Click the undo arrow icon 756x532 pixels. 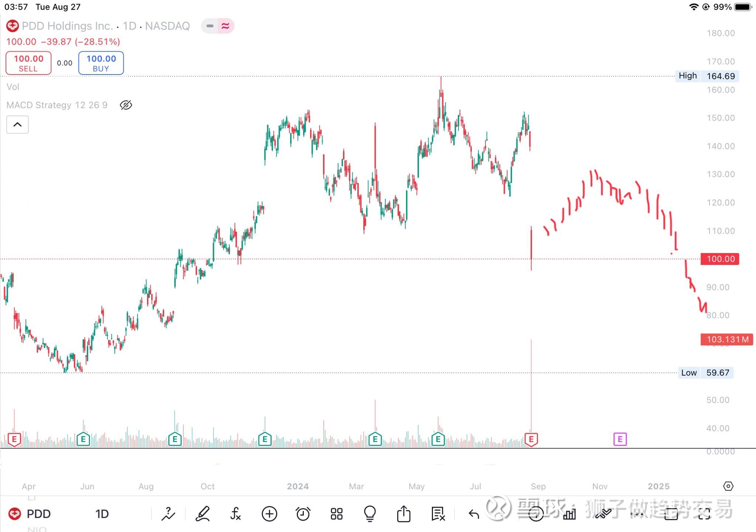pos(474,514)
